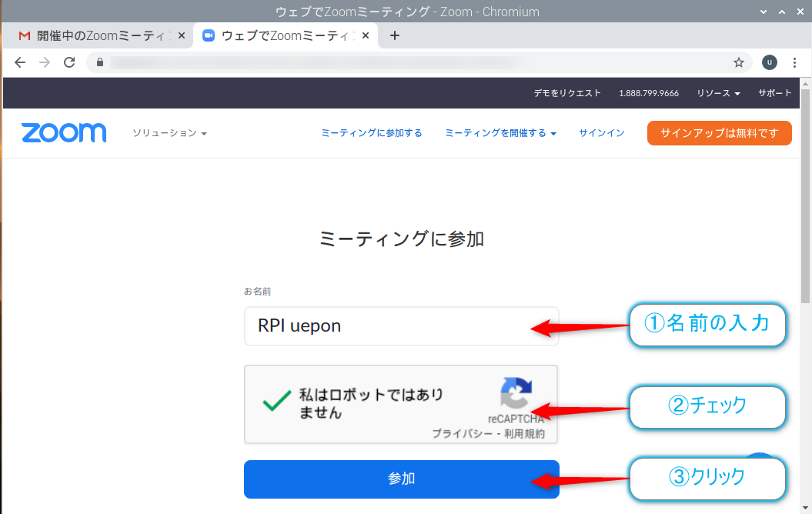Bookmark this page with the star

tap(738, 62)
